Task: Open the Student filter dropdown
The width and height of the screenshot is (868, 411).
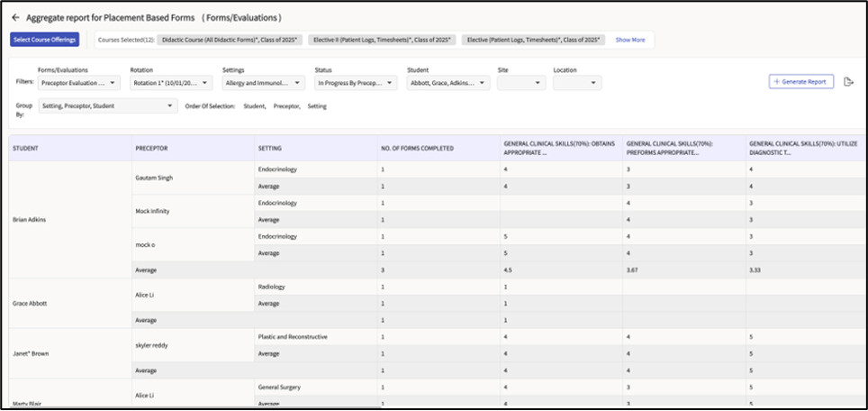Action: coord(448,83)
